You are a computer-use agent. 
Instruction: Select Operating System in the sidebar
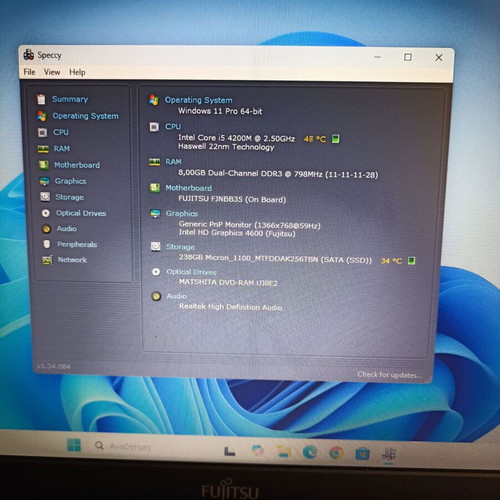pyautogui.click(x=85, y=116)
